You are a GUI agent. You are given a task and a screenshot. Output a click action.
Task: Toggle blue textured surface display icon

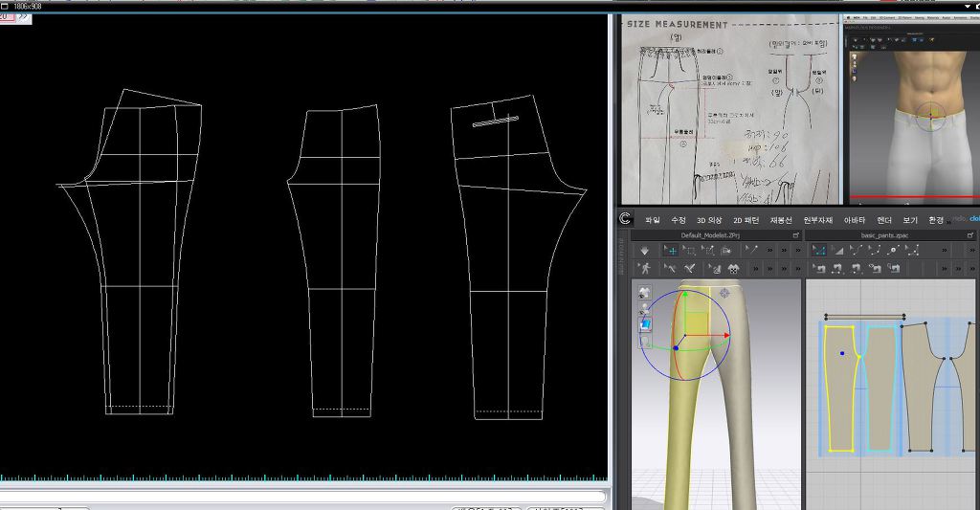[x=644, y=324]
